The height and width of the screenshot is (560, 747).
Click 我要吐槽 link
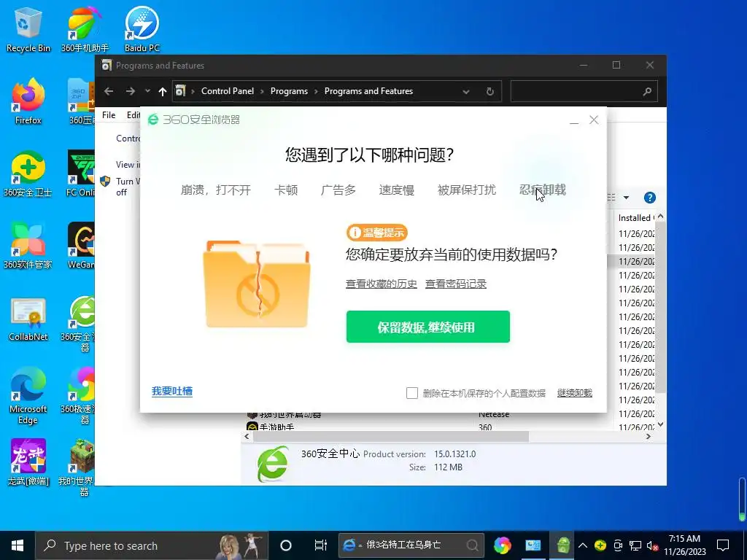172,392
